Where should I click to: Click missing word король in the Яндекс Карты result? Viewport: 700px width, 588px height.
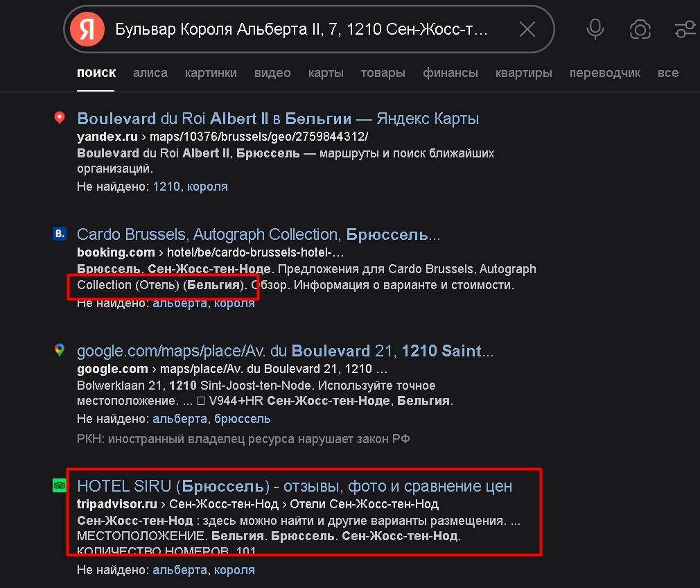[x=207, y=187]
